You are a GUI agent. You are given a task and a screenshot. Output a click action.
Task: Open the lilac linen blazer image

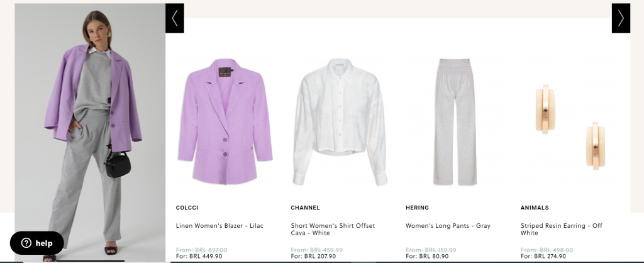[x=225, y=121]
